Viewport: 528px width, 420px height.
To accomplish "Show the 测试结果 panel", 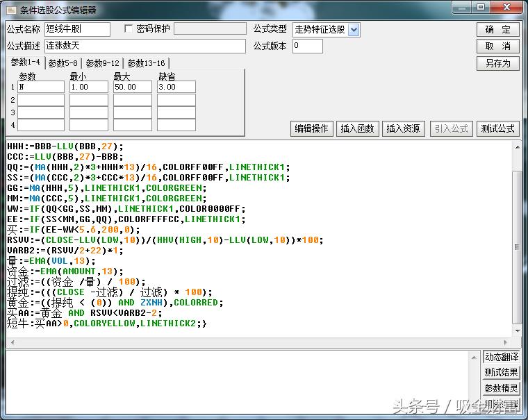I will [502, 373].
